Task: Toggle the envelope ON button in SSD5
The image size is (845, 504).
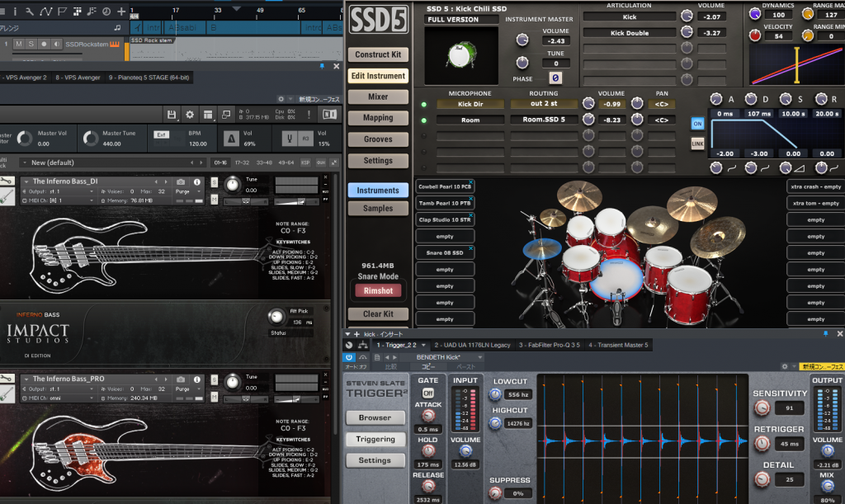Action: pyautogui.click(x=697, y=124)
